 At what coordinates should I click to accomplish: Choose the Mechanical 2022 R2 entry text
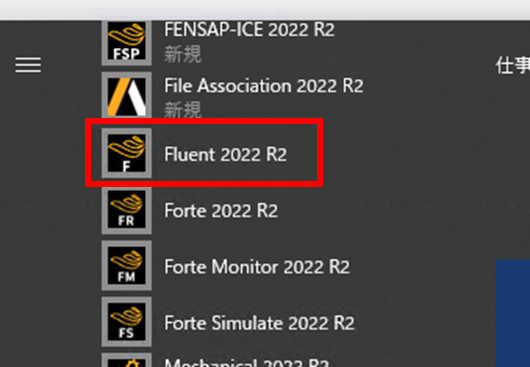pos(247,362)
